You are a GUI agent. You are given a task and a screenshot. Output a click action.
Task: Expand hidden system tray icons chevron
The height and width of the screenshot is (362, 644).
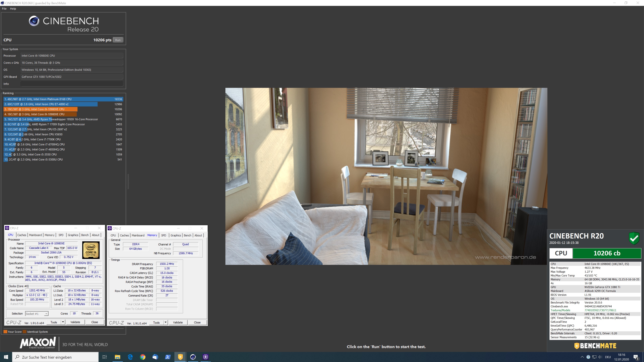tap(582, 357)
